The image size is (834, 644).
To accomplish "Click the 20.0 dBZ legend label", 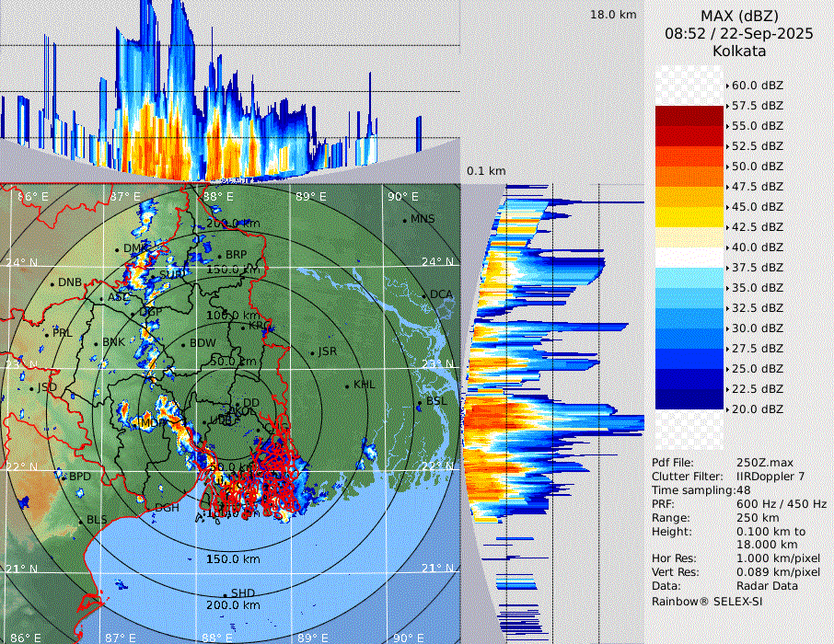I will pyautogui.click(x=757, y=408).
